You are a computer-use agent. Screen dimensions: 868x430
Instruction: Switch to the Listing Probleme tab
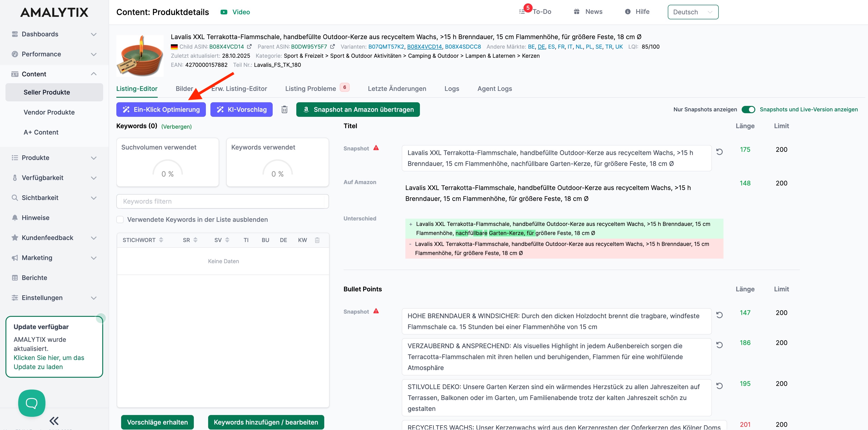pyautogui.click(x=310, y=89)
